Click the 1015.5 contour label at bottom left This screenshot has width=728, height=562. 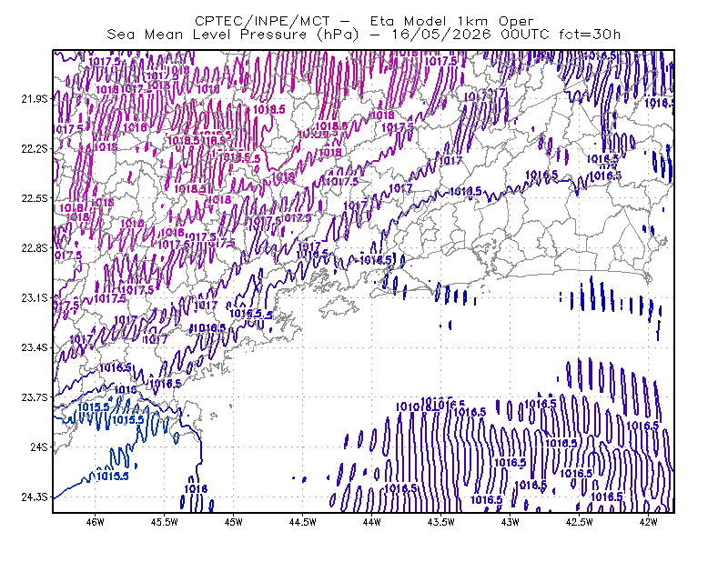pyautogui.click(x=113, y=477)
